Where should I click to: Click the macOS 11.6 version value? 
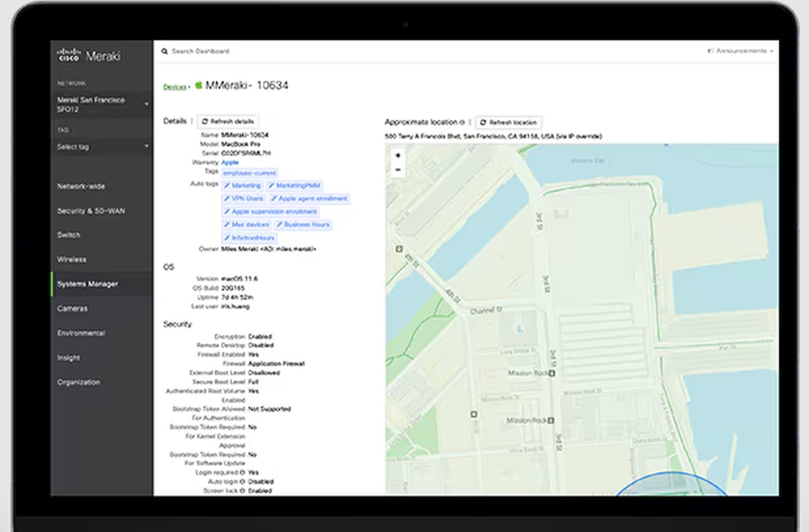tap(239, 279)
